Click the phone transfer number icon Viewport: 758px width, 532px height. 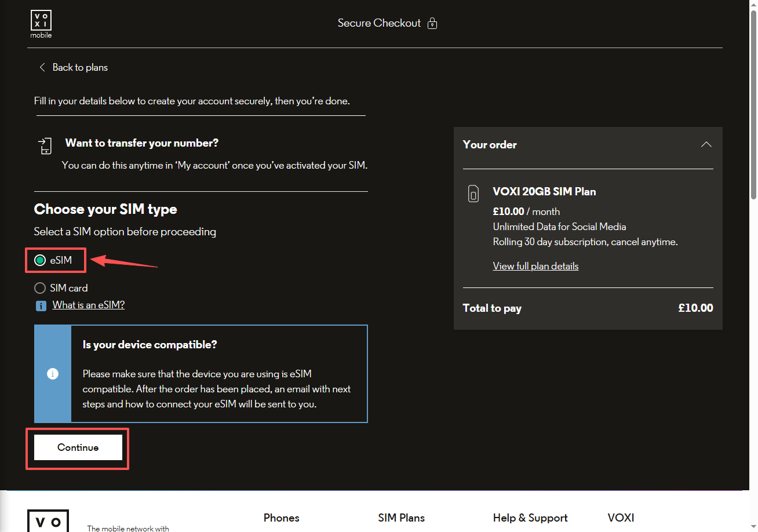click(45, 146)
